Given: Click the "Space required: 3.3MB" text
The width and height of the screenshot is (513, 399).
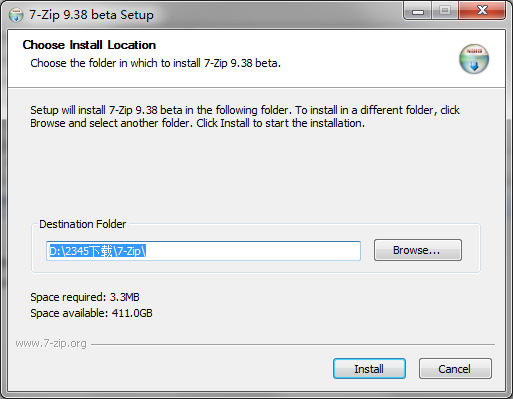Looking at the screenshot, I should click(85, 297).
